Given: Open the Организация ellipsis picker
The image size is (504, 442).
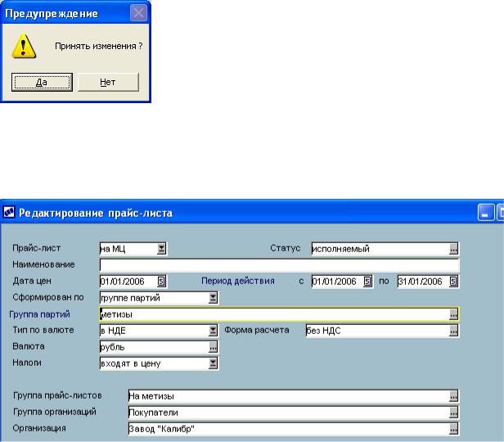Looking at the screenshot, I should (x=453, y=429).
